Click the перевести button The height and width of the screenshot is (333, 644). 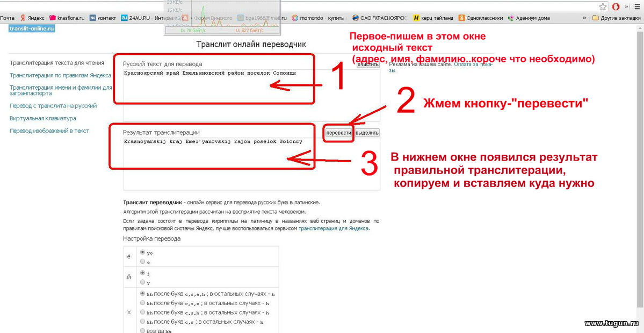pos(338,133)
